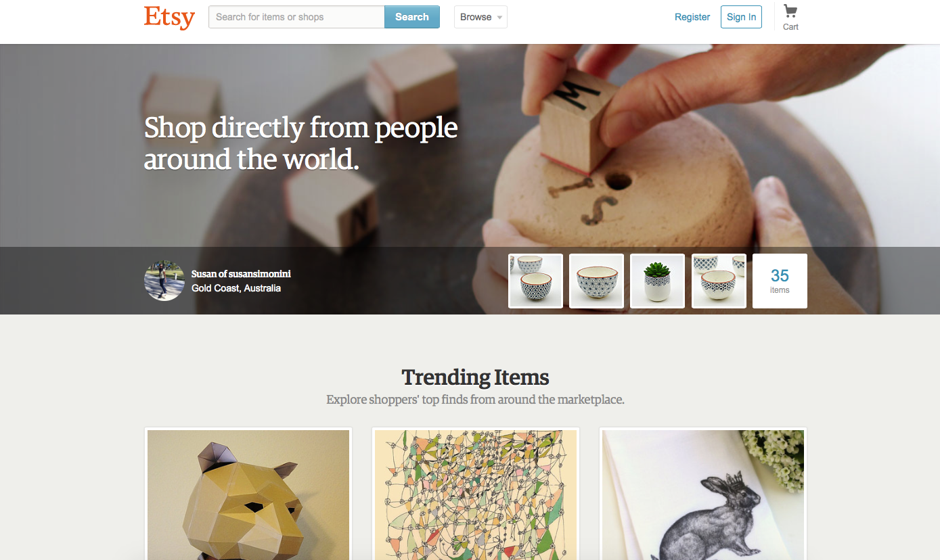Image resolution: width=940 pixels, height=560 pixels.
Task: Open Susan's circular profile avatar
Action: tap(164, 281)
